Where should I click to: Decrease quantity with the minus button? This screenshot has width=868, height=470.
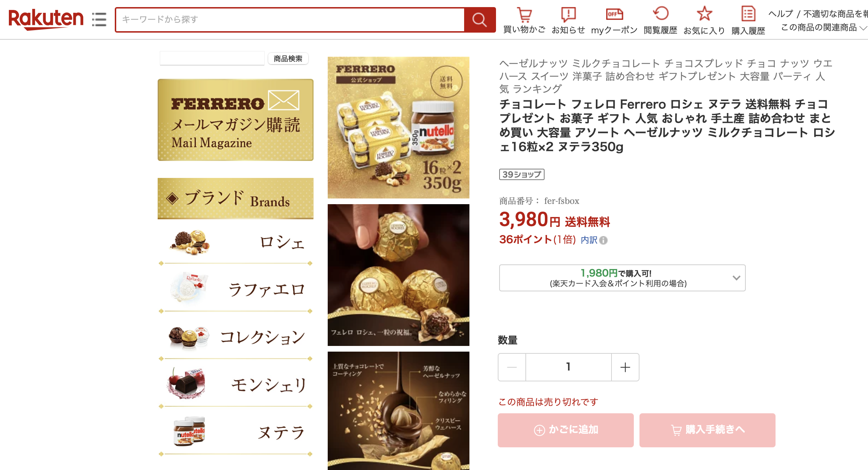[x=512, y=367]
